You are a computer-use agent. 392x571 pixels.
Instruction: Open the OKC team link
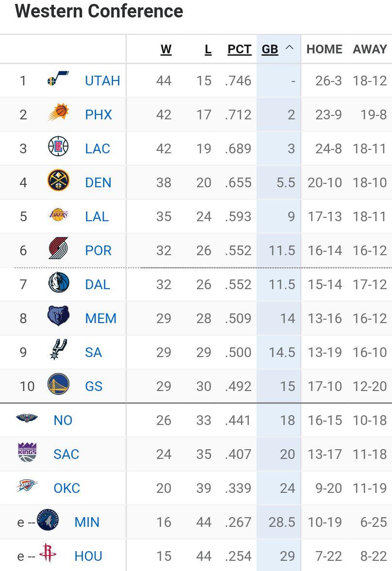click(x=66, y=488)
